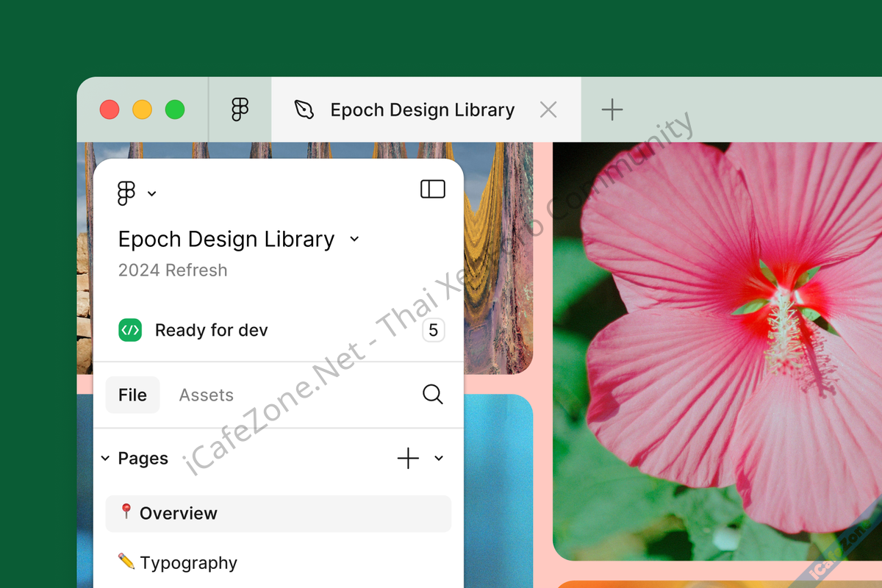Click the pen icon in active tab
This screenshot has width=882, height=588.
coord(304,110)
